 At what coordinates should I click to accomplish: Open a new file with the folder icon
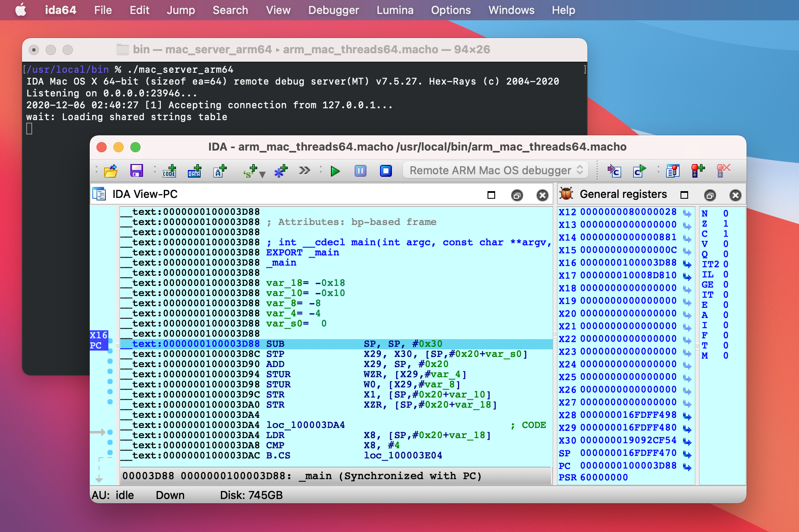[x=111, y=172]
